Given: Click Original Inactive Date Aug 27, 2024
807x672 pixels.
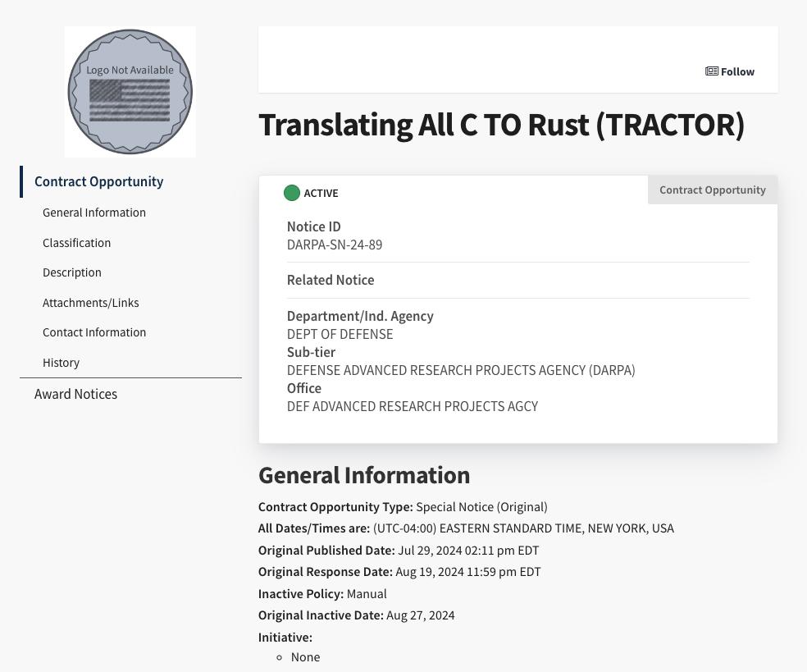Looking at the screenshot, I should tap(421, 615).
